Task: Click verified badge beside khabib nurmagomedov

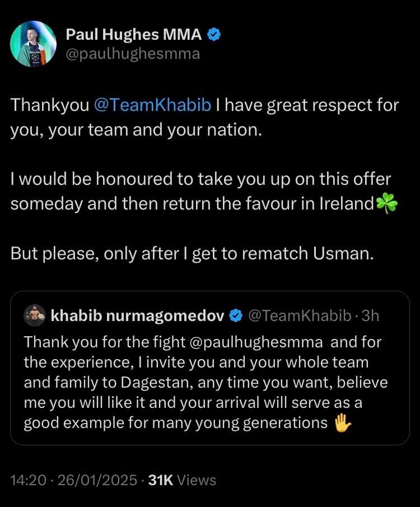Action: pos(236,315)
